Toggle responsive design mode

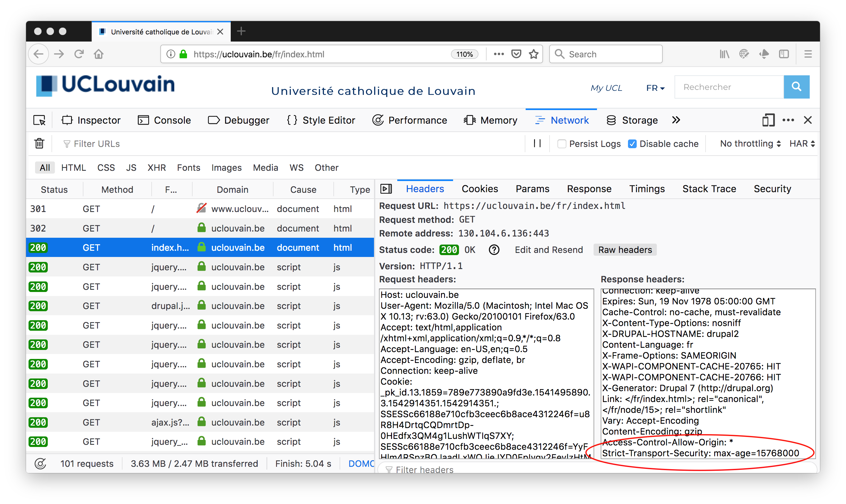[x=768, y=120]
